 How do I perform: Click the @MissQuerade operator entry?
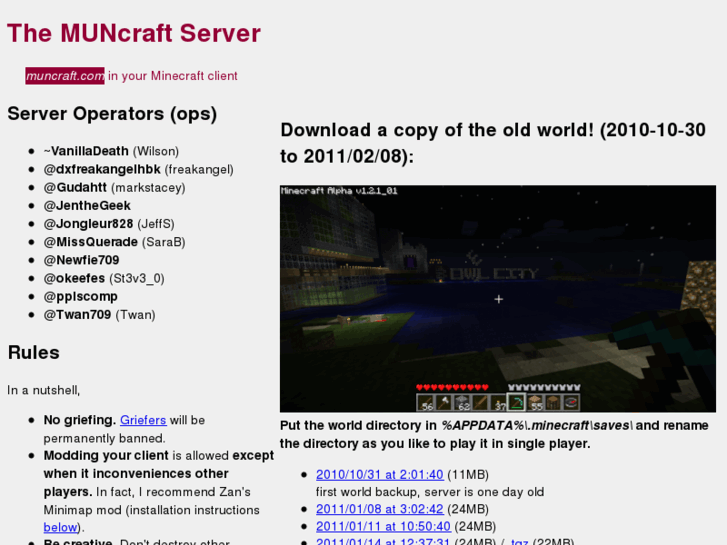point(115,242)
